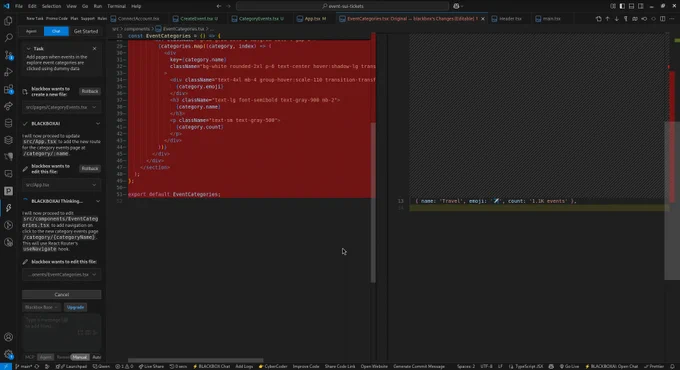
Task: Collapse the Task section chevron
Action: click(x=28, y=49)
